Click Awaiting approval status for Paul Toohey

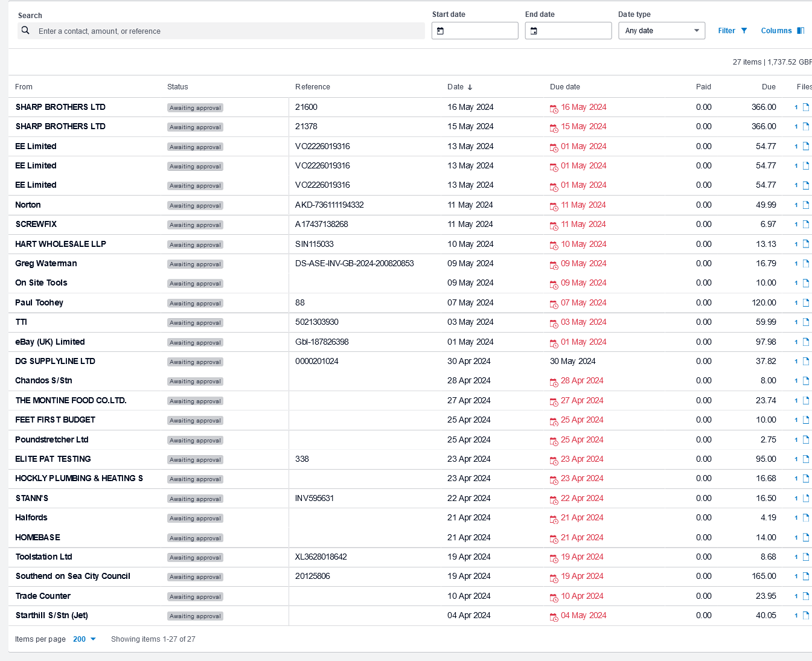coord(195,303)
